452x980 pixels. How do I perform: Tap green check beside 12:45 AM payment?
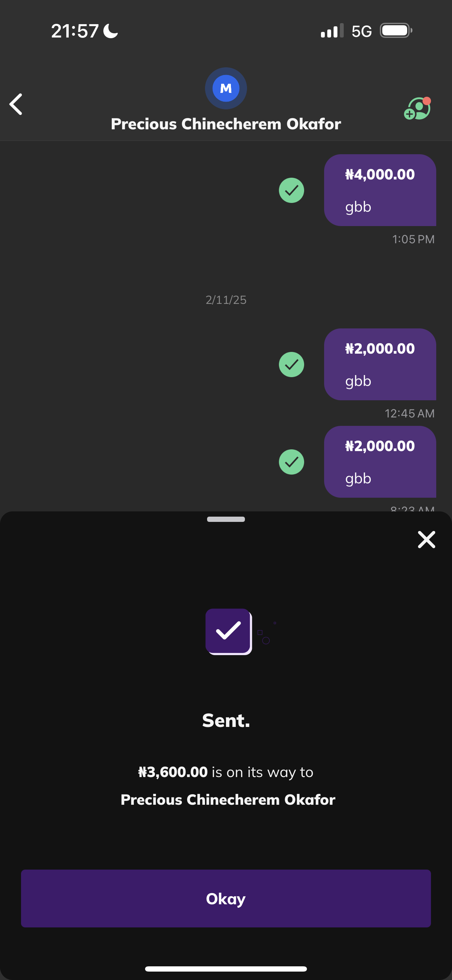[x=292, y=365]
